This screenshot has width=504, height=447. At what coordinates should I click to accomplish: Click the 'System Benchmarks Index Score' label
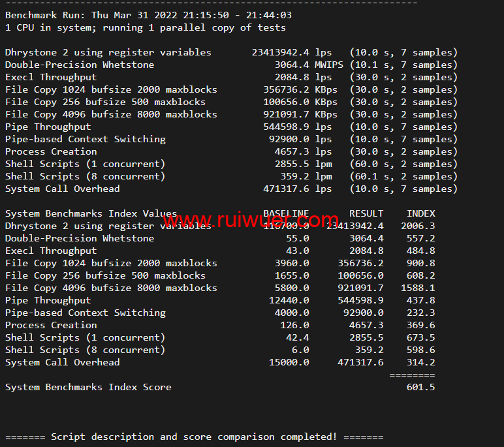[x=88, y=387]
